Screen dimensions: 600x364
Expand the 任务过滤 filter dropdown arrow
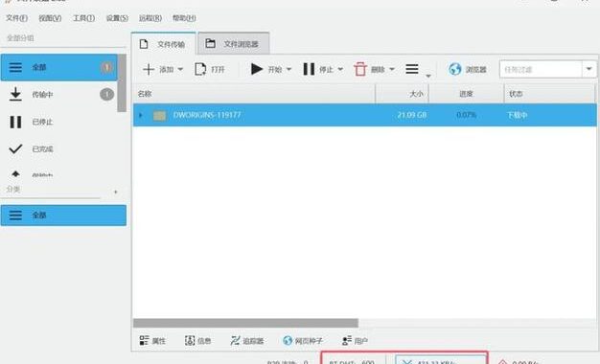588,69
